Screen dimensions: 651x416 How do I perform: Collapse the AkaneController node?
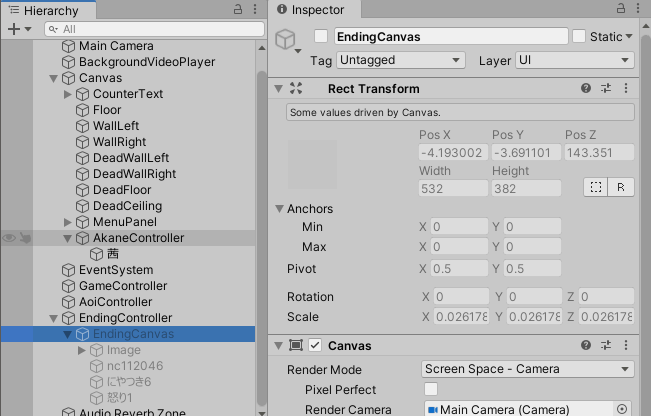click(x=67, y=238)
